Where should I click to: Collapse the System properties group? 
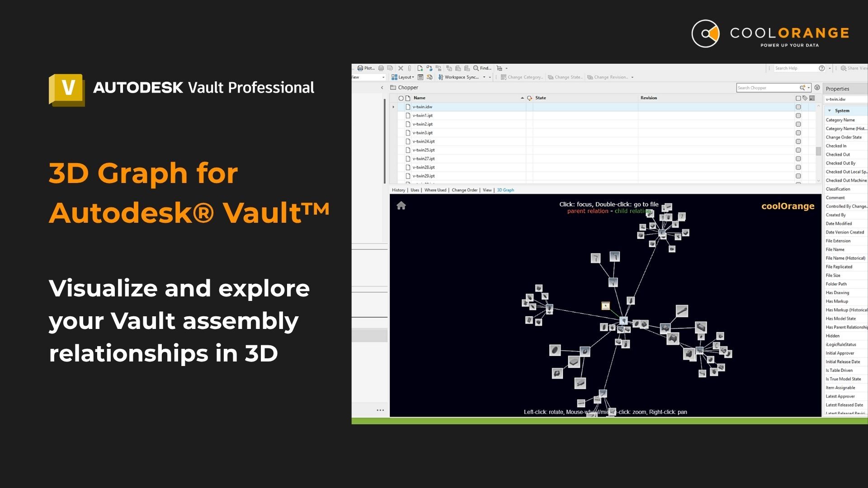click(x=830, y=111)
